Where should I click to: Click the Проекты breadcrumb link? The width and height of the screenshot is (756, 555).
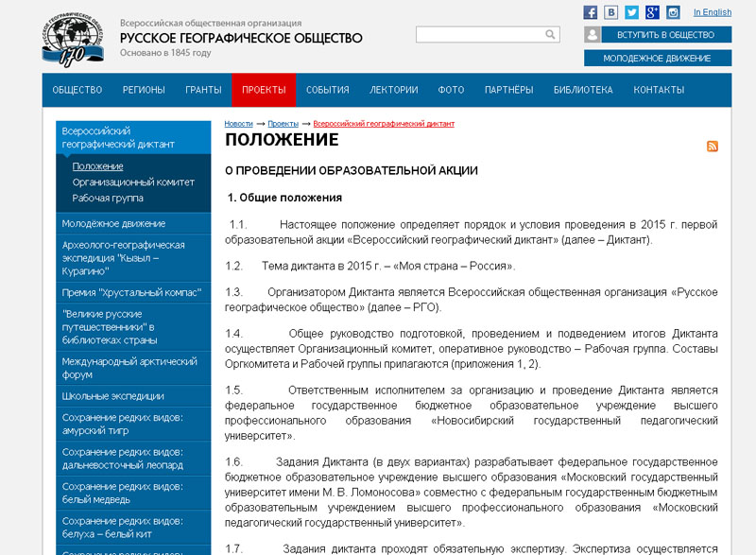(x=283, y=124)
